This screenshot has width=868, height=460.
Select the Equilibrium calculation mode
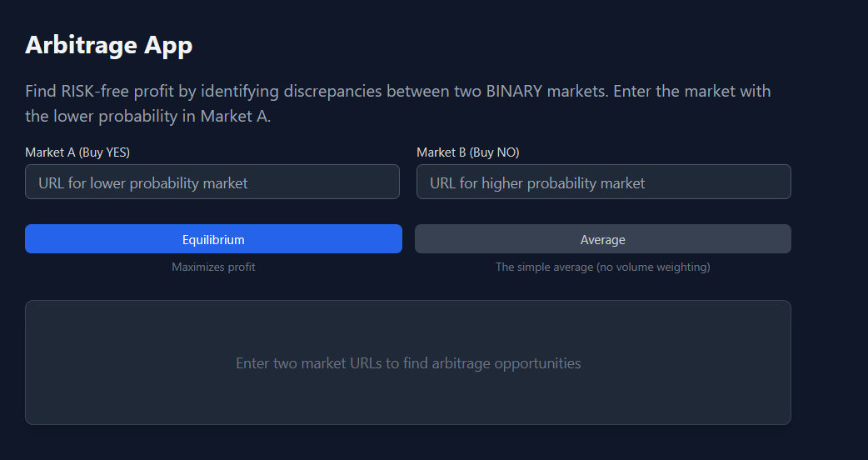pyautogui.click(x=213, y=238)
